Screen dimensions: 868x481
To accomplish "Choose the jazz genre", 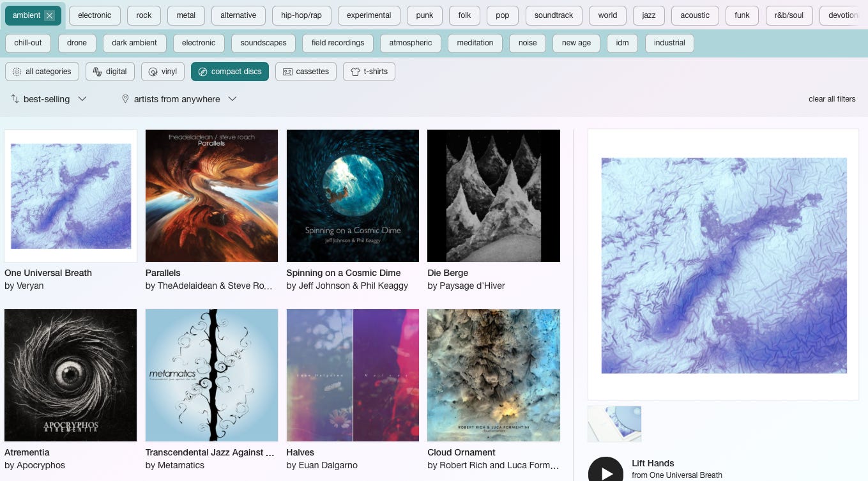I will pos(649,15).
